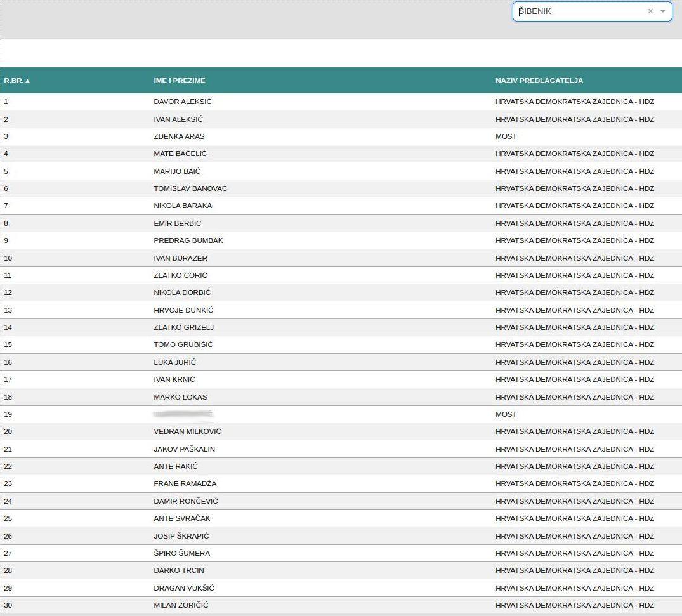Clear the ŠIBENIK selection with the X icon
Viewport: 682px width, 616px height.
(650, 11)
